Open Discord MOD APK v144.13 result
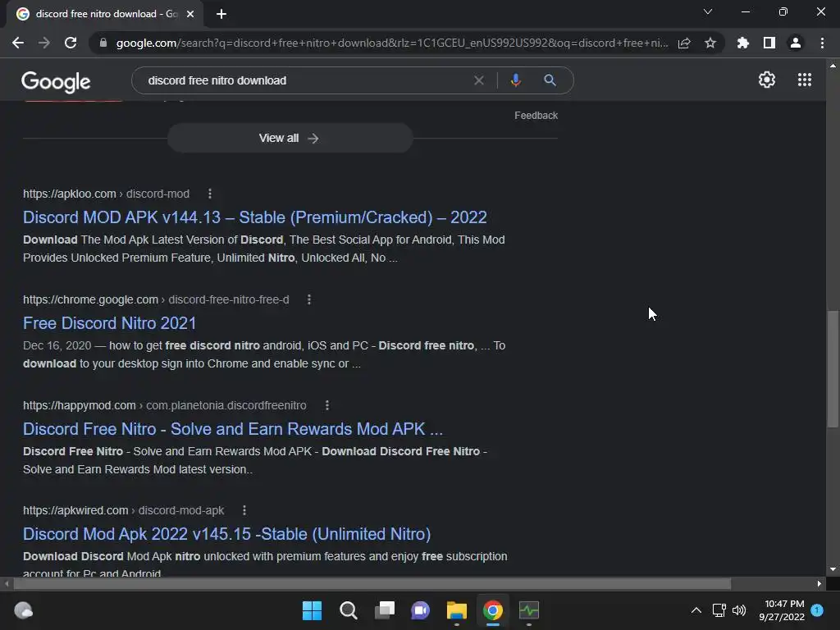This screenshot has height=630, width=840. 254,217
